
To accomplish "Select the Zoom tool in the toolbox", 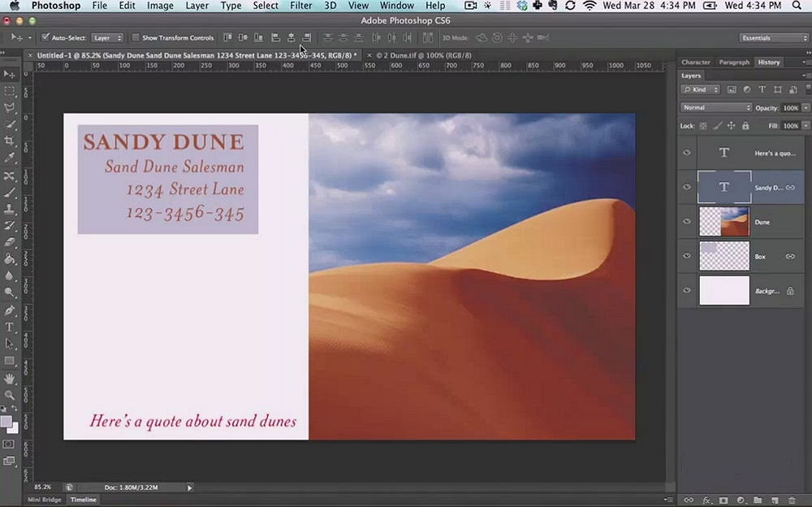I will 9,395.
